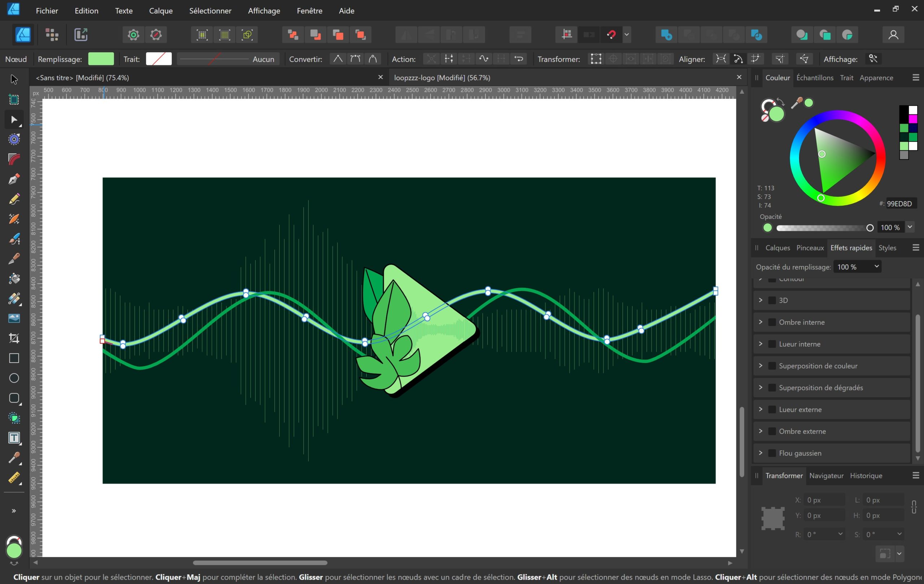
Task: Open the Calque menu
Action: [x=161, y=11]
